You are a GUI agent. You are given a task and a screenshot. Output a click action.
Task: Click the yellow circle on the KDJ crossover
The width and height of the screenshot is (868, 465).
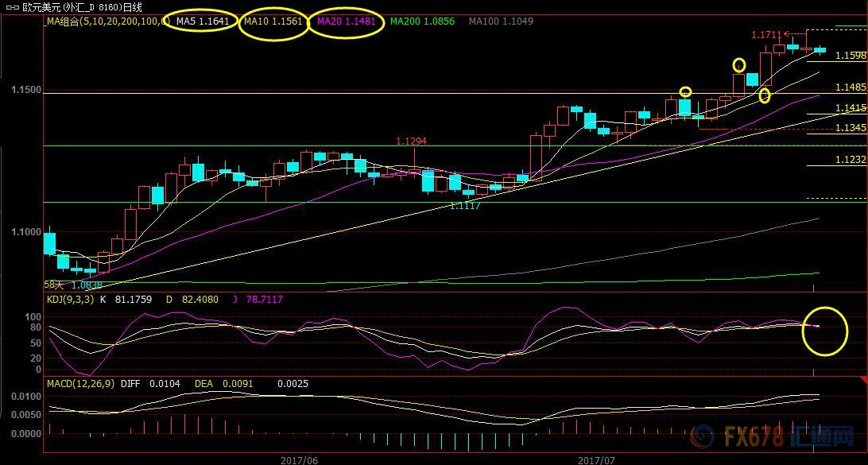[x=825, y=330]
